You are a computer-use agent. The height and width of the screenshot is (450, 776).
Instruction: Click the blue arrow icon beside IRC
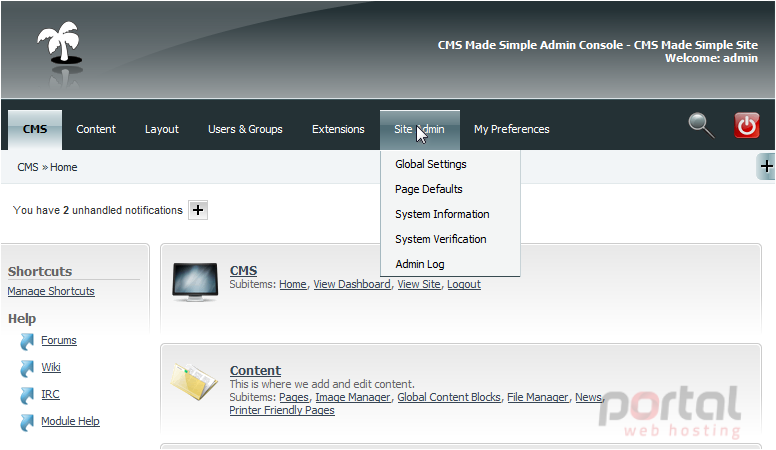click(x=27, y=395)
